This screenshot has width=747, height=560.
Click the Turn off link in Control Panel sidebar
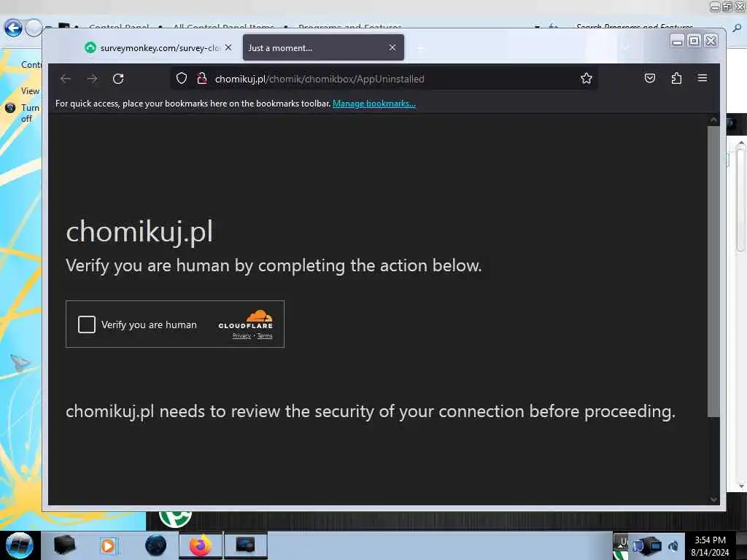(x=28, y=113)
